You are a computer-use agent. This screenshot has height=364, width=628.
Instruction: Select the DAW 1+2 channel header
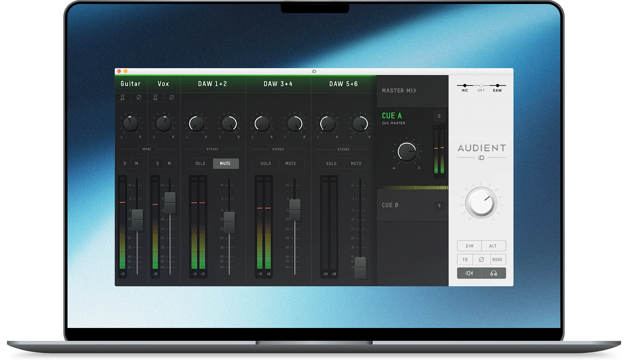click(x=213, y=84)
